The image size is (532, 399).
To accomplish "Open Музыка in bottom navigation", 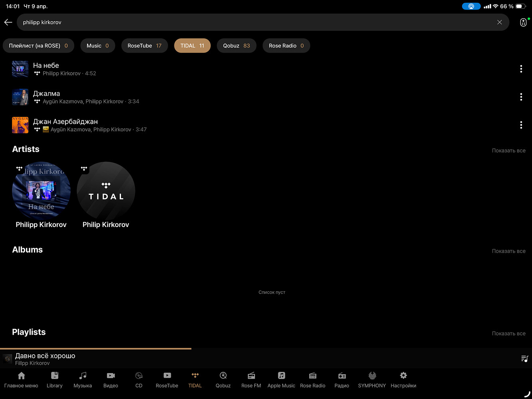I will 83,379.
